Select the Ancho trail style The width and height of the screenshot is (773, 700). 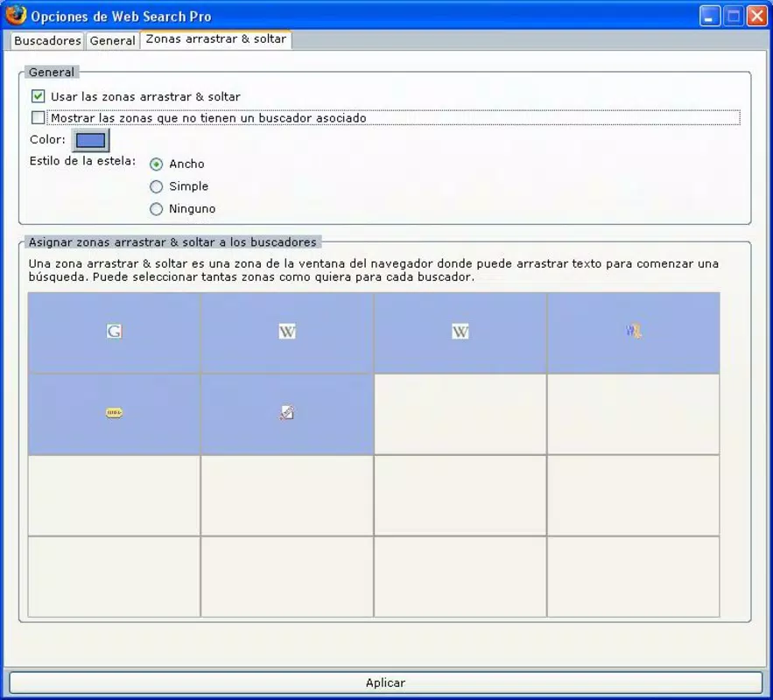pyautogui.click(x=157, y=164)
